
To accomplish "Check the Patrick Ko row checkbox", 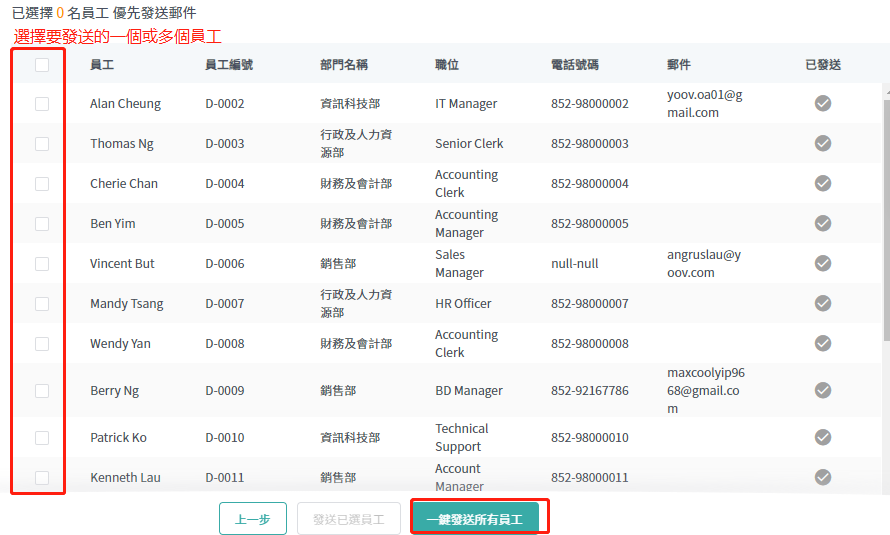I will pyautogui.click(x=42, y=437).
